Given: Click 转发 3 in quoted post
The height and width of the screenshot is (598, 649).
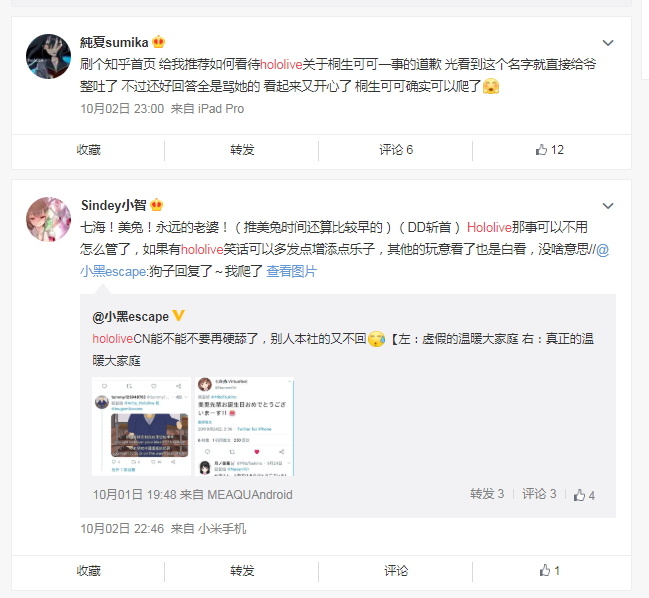Looking at the screenshot, I should [x=487, y=494].
